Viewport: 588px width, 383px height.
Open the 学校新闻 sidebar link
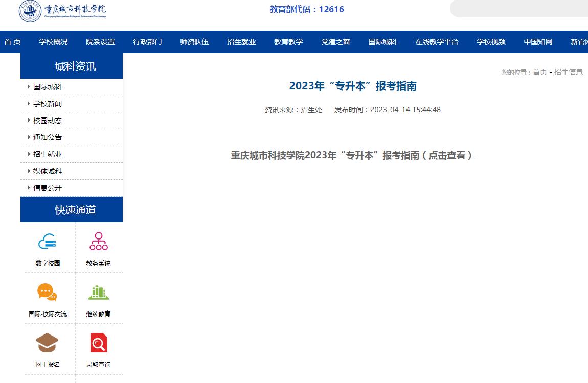47,104
